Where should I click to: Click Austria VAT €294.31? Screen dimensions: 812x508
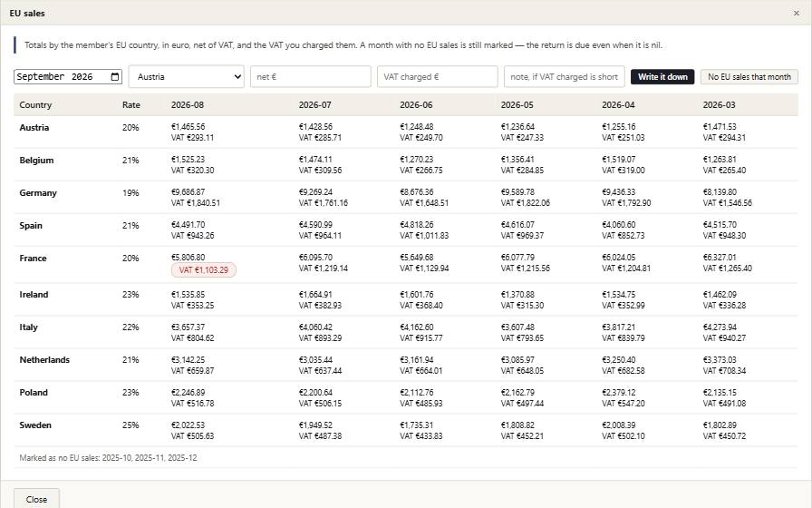point(724,138)
